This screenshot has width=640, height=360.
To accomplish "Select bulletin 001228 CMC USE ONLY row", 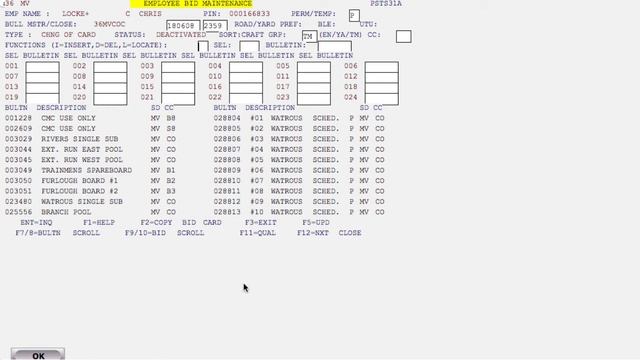I will click(90, 118).
